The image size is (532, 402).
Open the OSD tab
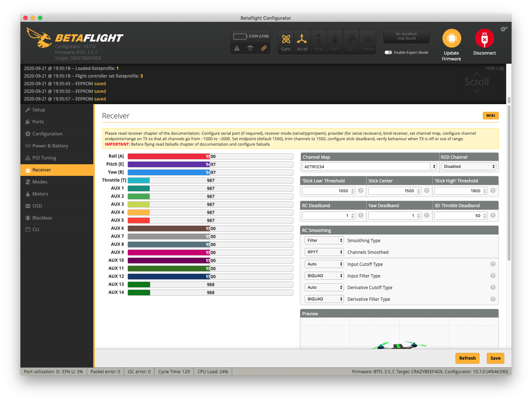coord(57,206)
